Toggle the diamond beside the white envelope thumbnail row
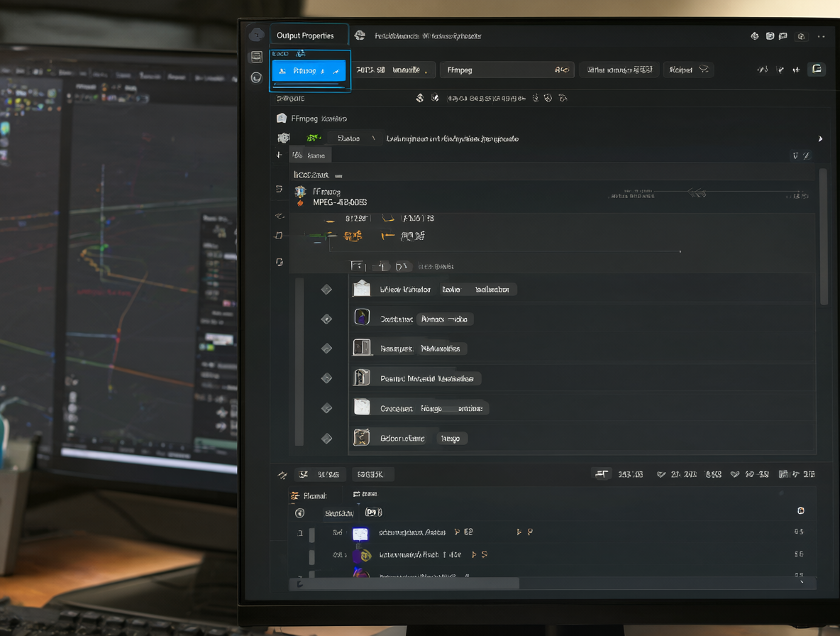The height and width of the screenshot is (636, 840). (326, 290)
